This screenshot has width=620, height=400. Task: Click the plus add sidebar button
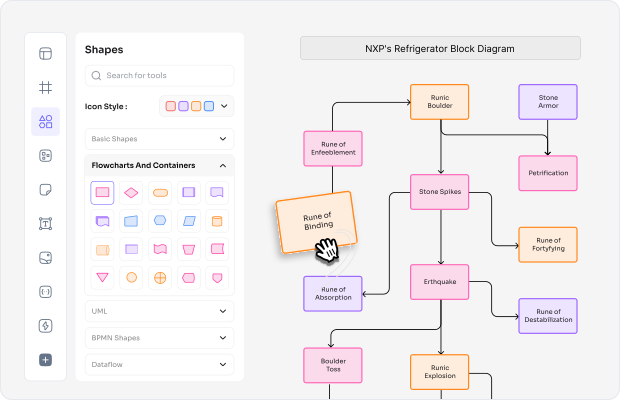pyautogui.click(x=45, y=360)
